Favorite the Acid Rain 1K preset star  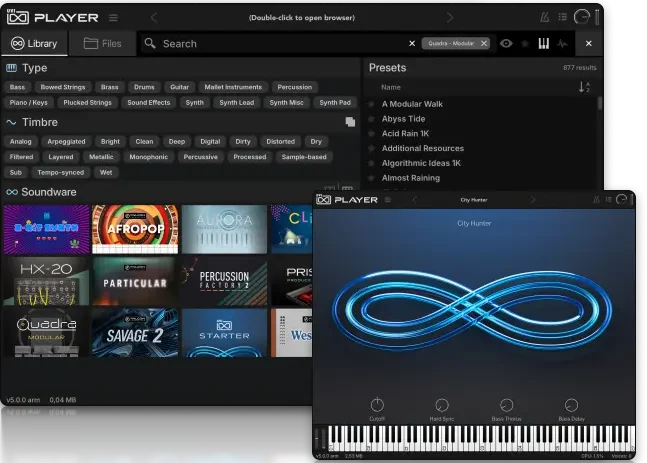point(371,134)
